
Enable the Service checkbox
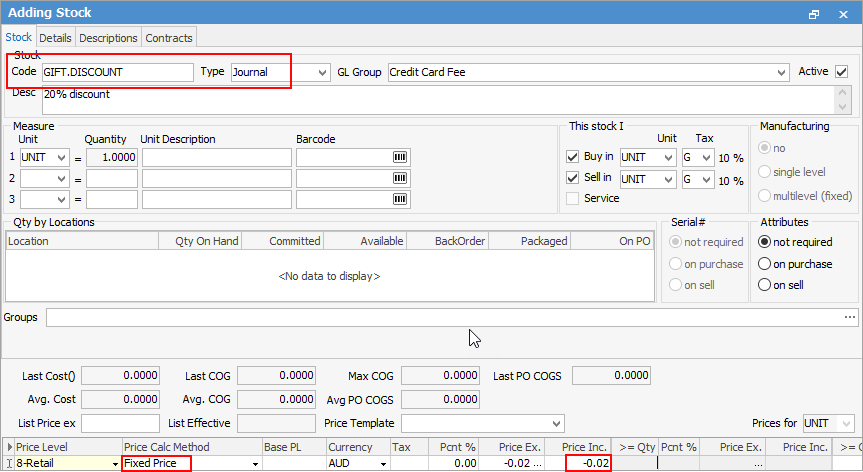pos(573,198)
